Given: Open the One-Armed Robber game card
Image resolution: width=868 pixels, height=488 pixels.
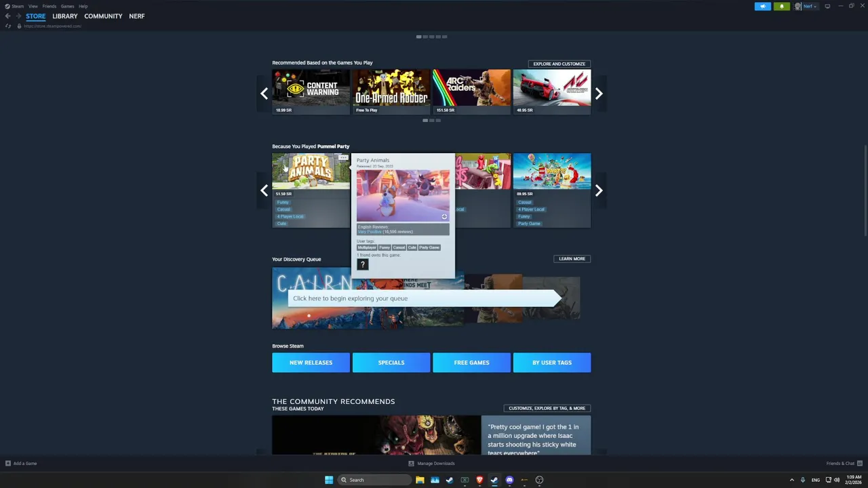Looking at the screenshot, I should [x=391, y=91].
